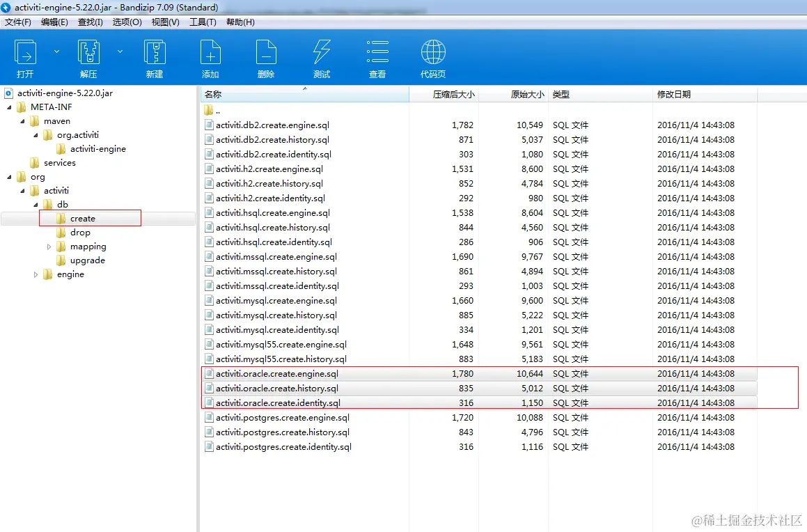
Task: Click the New archive toolbar icon
Action: pyautogui.click(x=155, y=52)
